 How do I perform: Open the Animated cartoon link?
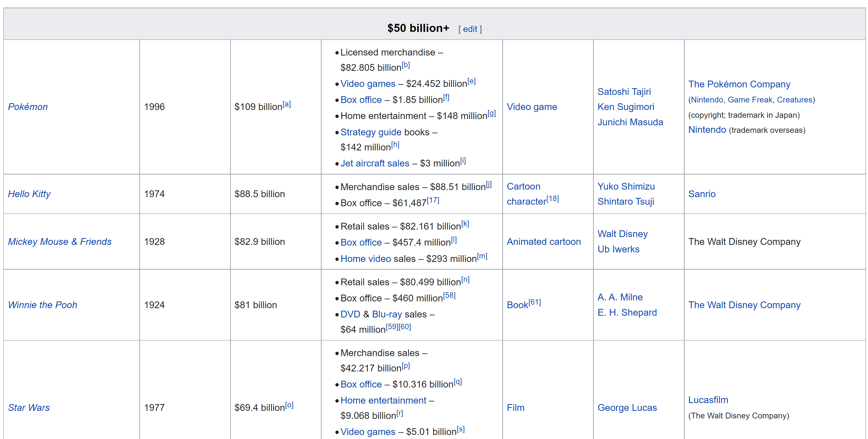click(544, 242)
